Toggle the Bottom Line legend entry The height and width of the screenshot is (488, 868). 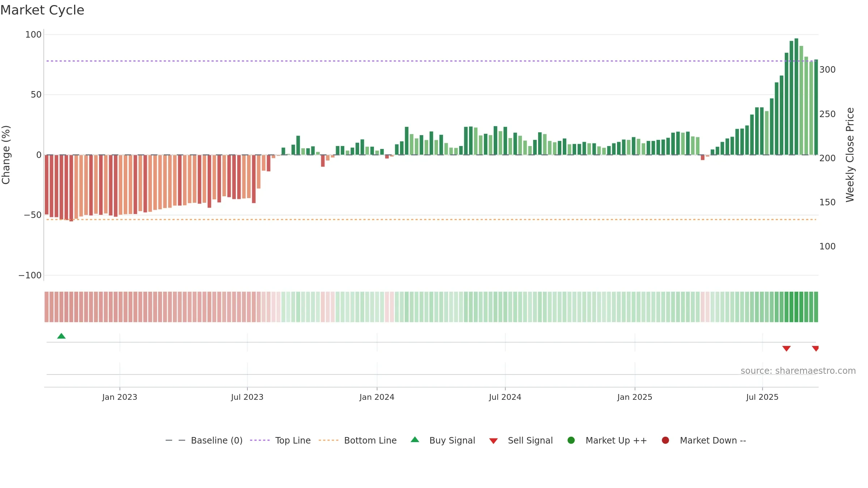pos(358,440)
